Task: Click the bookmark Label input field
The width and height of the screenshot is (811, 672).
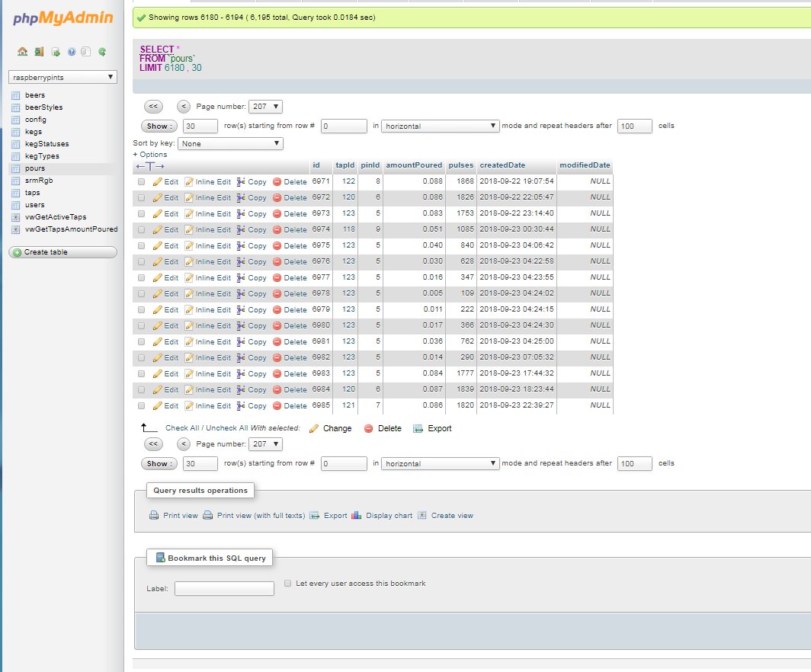Action: pyautogui.click(x=224, y=589)
